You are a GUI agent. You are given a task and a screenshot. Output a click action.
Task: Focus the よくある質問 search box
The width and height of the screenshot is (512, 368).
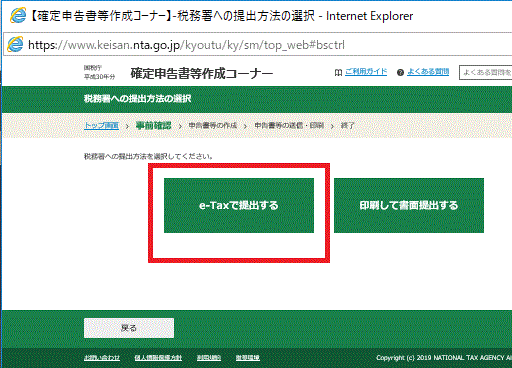click(x=485, y=72)
